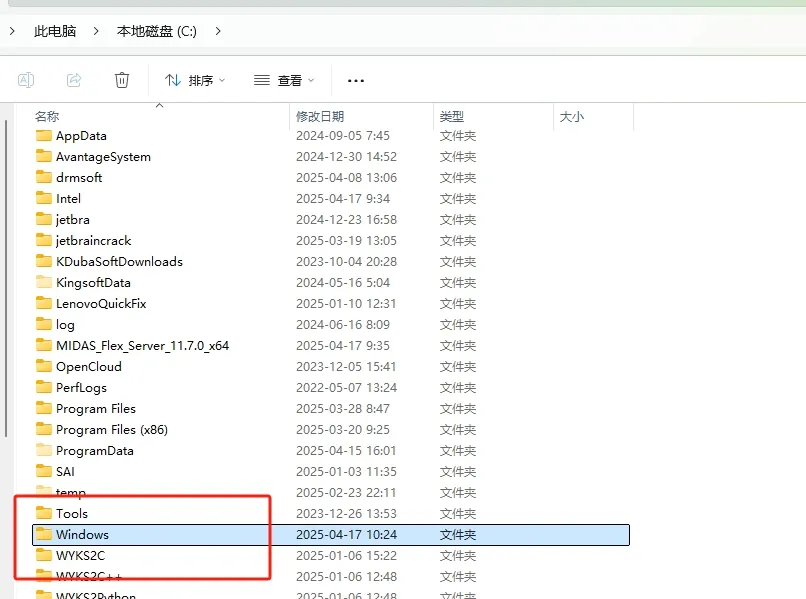Select the Program Files folder icon

[44, 408]
